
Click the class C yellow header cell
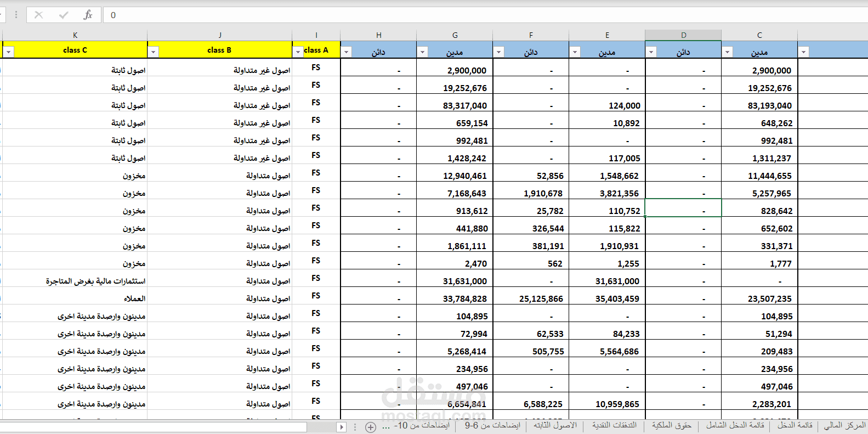pos(75,50)
